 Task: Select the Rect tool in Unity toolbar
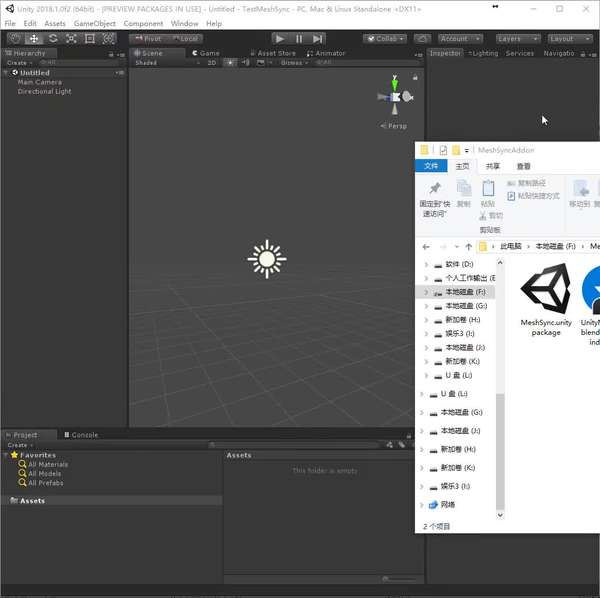pos(90,39)
